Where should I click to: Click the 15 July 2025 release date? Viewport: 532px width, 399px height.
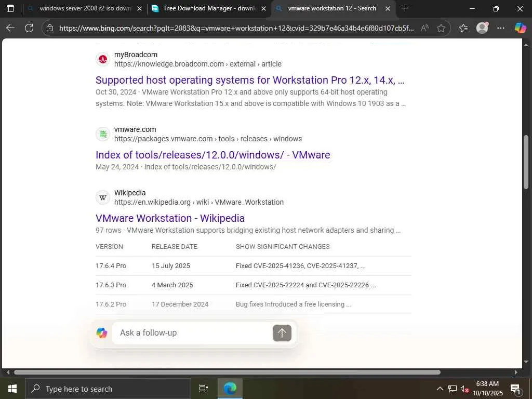[170, 266]
